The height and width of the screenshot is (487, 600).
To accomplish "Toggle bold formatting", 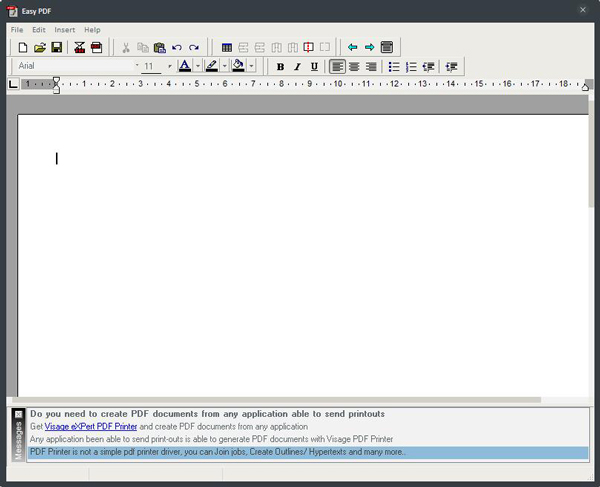I will (280, 67).
